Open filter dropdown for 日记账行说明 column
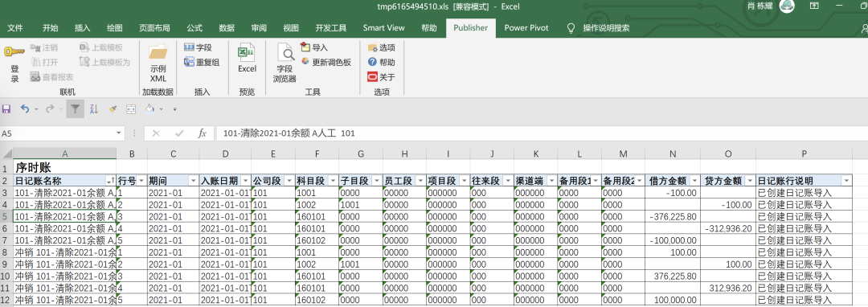 tap(846, 181)
